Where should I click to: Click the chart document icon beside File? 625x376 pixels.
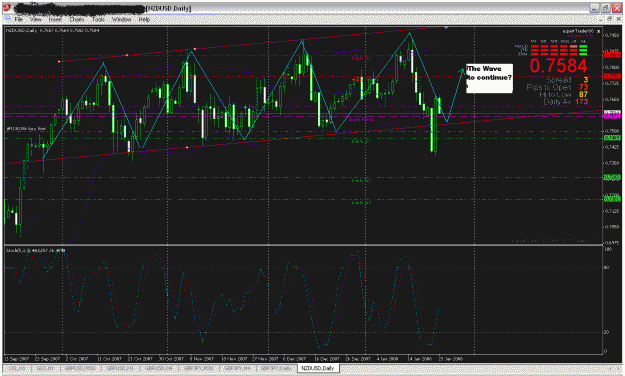[x=8, y=19]
